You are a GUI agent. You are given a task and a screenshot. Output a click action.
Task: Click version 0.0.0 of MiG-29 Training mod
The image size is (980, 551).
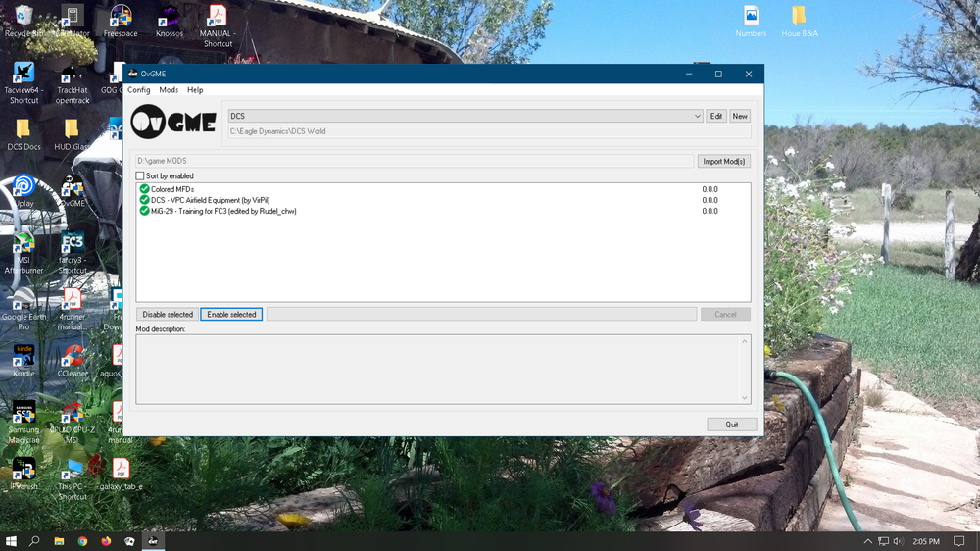pos(710,212)
